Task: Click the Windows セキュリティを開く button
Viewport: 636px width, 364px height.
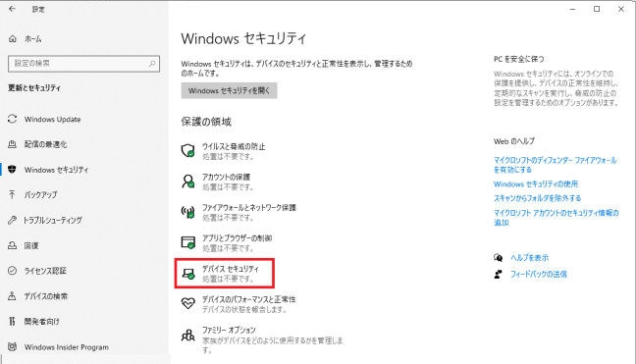Action: (x=229, y=91)
